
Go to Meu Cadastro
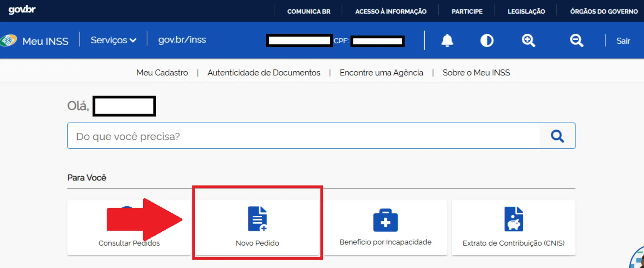pyautogui.click(x=162, y=73)
